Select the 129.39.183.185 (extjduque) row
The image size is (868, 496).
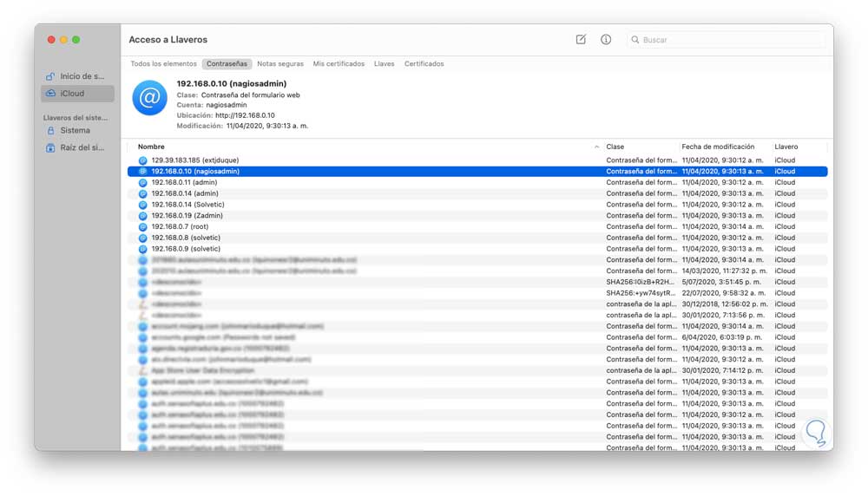(x=477, y=160)
